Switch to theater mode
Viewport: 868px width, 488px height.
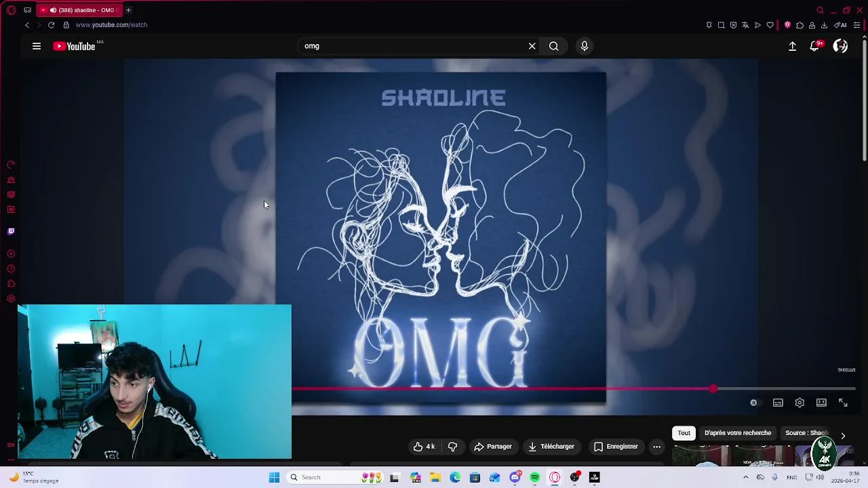click(x=821, y=403)
